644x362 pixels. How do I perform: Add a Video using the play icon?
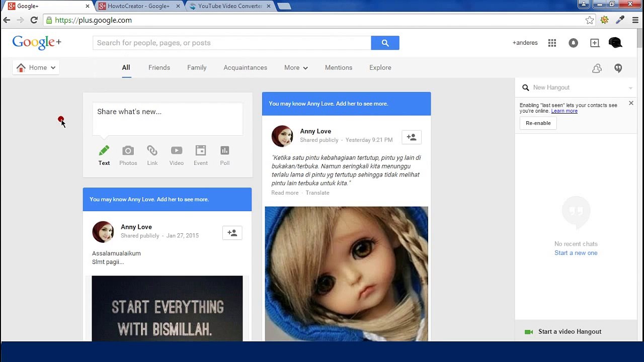pyautogui.click(x=177, y=150)
